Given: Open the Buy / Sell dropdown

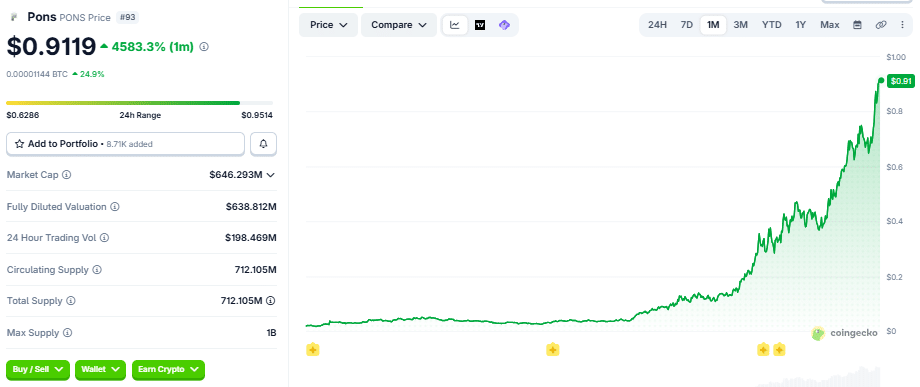Looking at the screenshot, I should pos(38,369).
